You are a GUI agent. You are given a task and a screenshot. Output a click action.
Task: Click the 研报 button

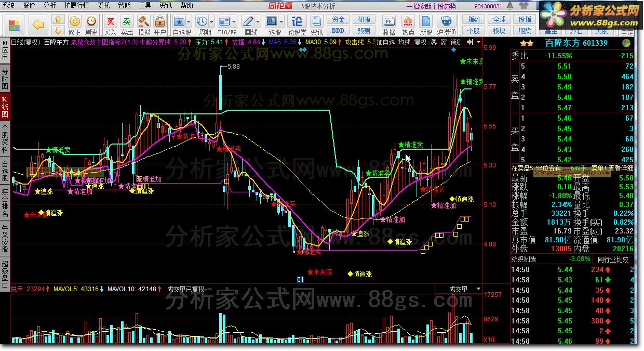[x=364, y=19]
